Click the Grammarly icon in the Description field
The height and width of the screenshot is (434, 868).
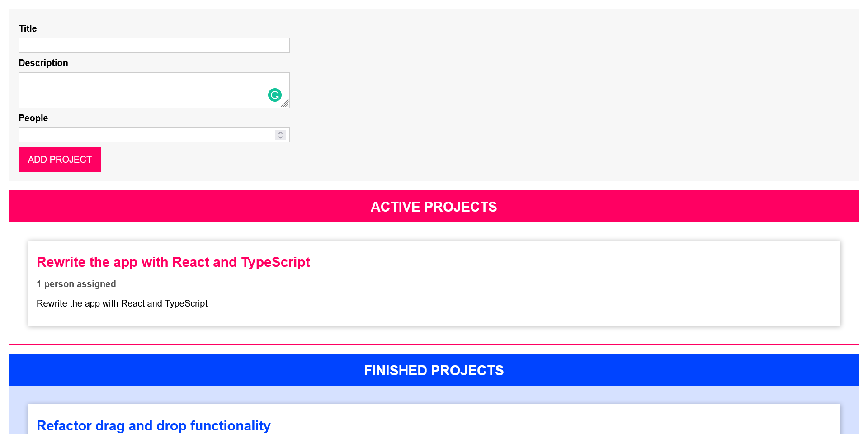tap(275, 95)
